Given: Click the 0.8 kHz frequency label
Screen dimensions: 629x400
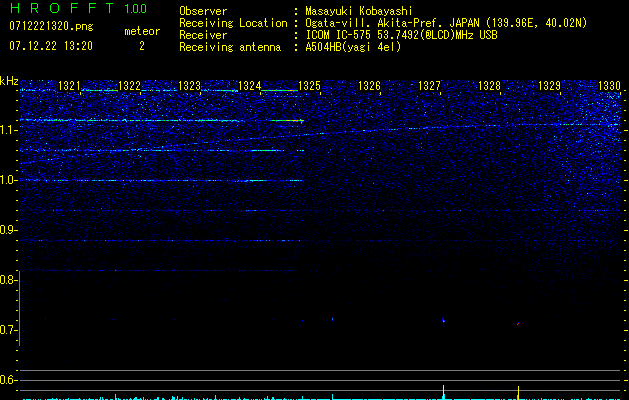Looking at the screenshot, I should pyautogui.click(x=8, y=280).
